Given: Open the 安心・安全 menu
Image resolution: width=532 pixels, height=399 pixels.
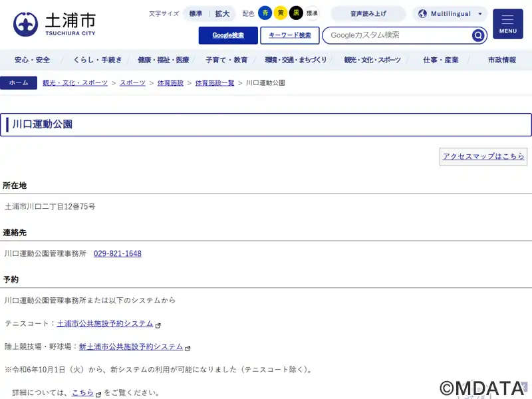Looking at the screenshot, I should coord(33,60).
